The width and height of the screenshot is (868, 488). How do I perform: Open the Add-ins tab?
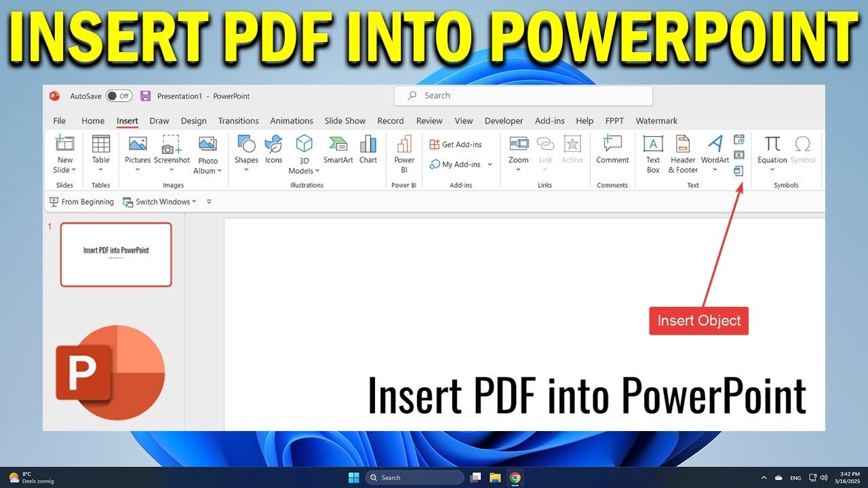coord(550,121)
